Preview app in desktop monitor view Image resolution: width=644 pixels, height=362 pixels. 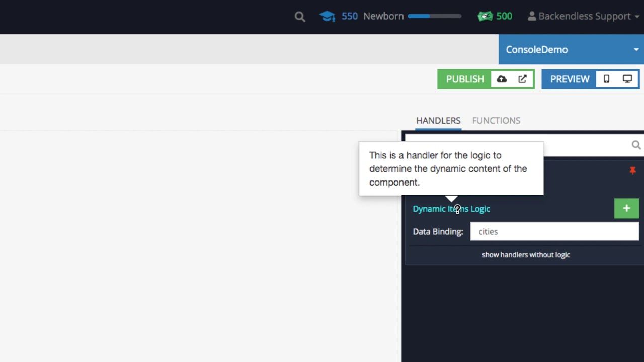click(627, 79)
